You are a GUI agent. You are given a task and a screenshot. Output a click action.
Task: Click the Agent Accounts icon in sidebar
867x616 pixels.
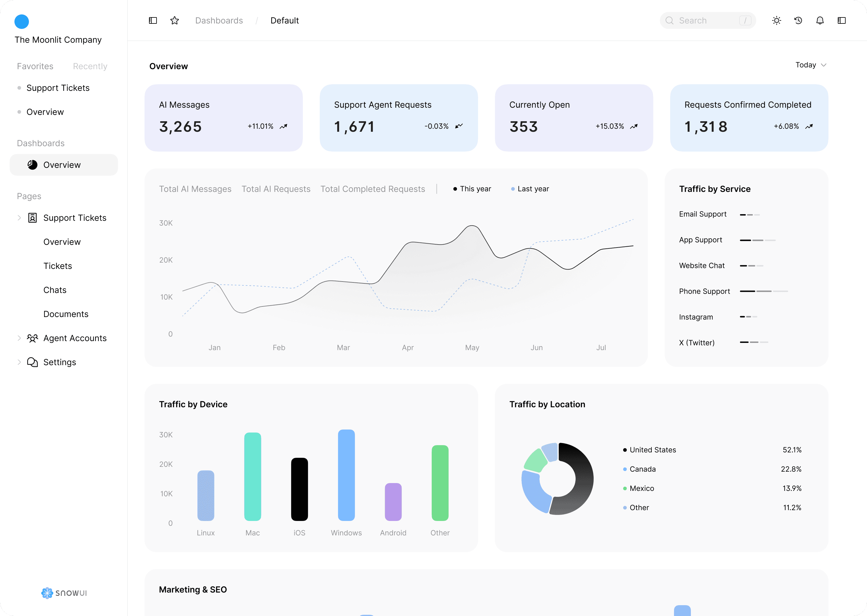click(x=33, y=338)
